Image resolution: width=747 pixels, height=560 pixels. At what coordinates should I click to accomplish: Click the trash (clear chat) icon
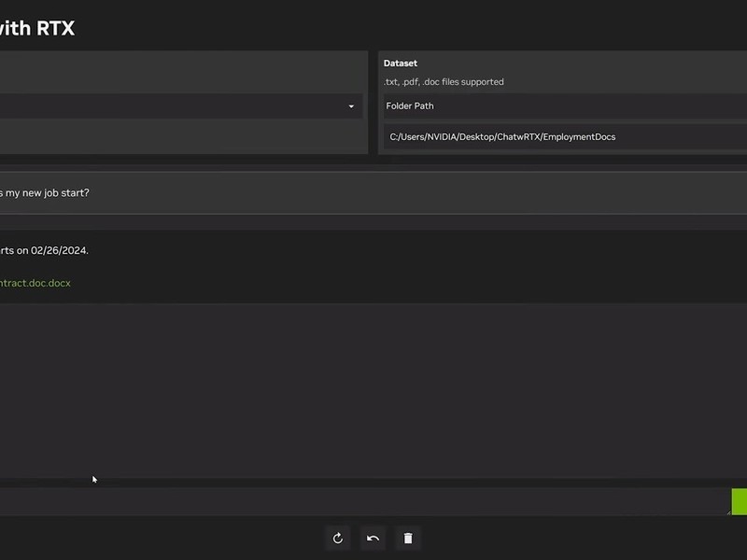408,539
